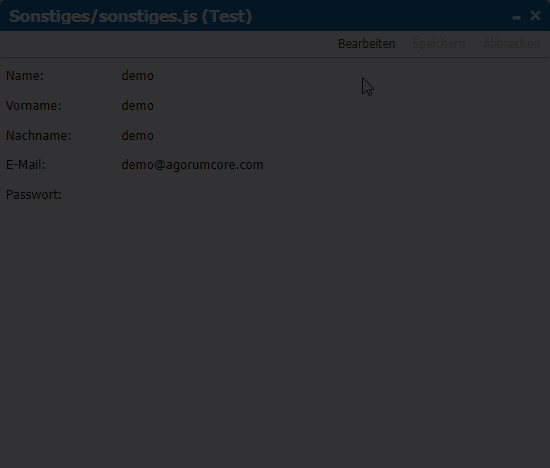550x468 pixels.
Task: Minimize the sonstiges.js test window
Action: pos(516,16)
